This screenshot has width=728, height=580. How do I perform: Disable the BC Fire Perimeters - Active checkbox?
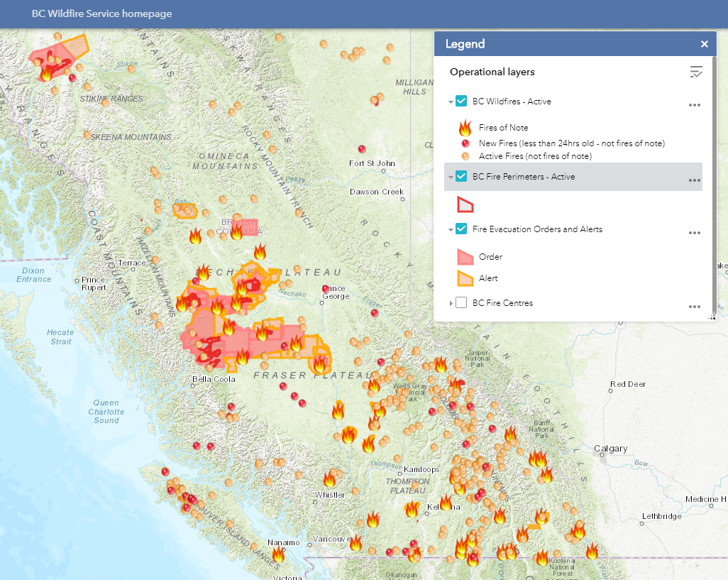[x=461, y=177]
